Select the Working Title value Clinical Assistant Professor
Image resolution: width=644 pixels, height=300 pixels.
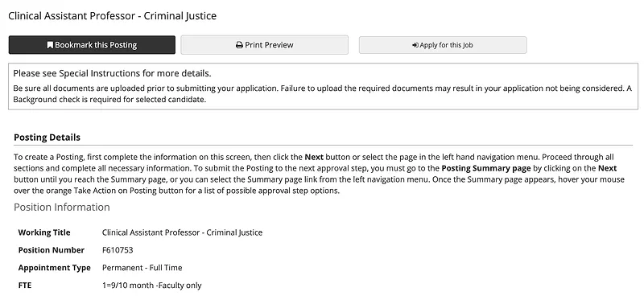183,232
